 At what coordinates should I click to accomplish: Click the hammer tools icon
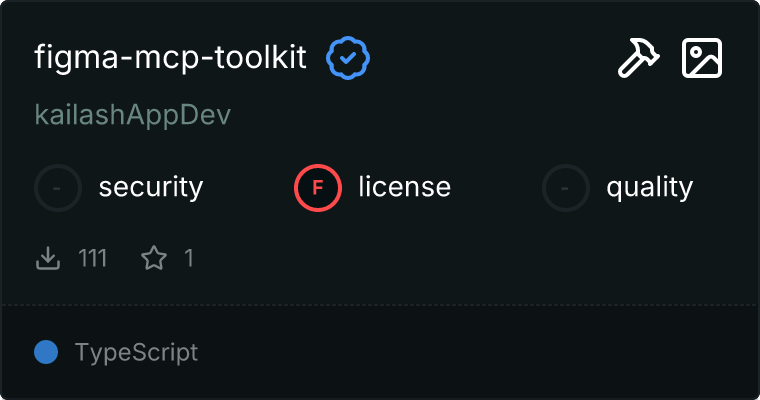[x=635, y=59]
